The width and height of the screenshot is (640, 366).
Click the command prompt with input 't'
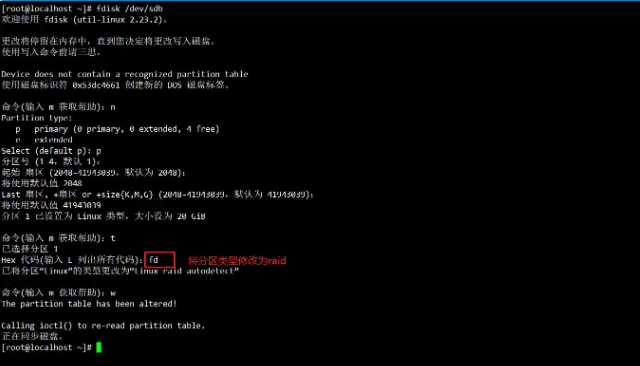coord(58,238)
